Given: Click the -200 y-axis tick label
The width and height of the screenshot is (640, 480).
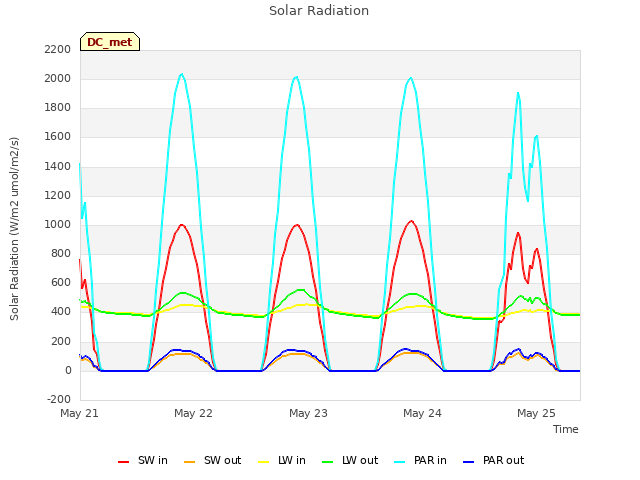Looking at the screenshot, I should click(x=59, y=400).
